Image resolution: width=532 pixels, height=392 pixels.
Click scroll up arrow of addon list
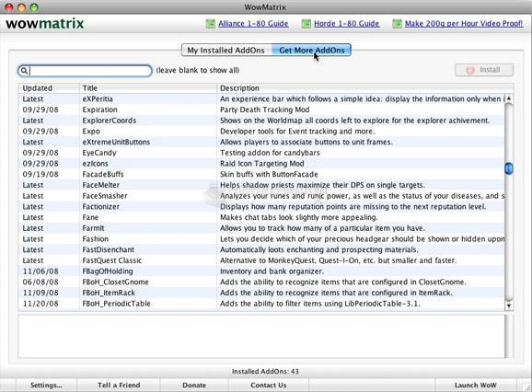pos(509,98)
